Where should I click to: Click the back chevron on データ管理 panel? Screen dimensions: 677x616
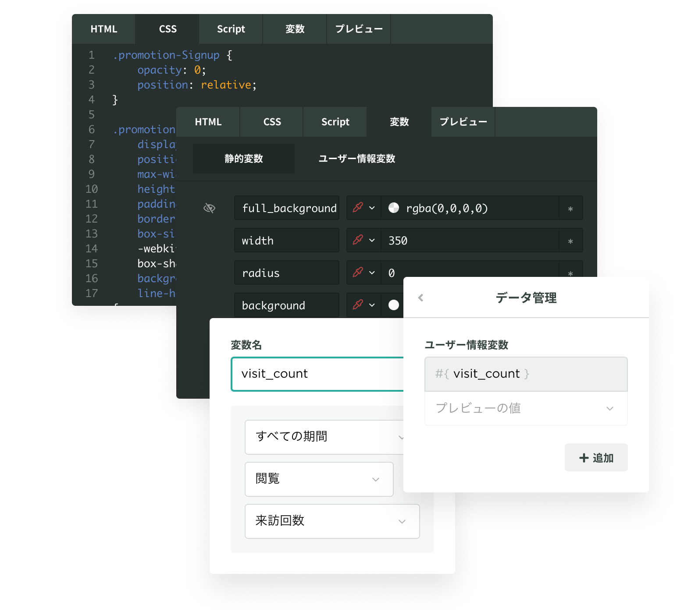[x=420, y=298]
